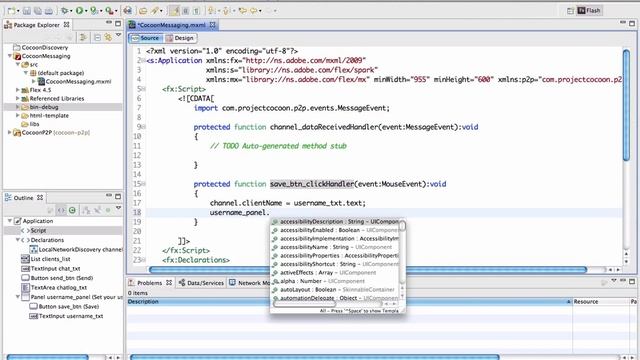Viewport: 640px width, 360px height.
Task: Close the CocoonMessaging.mxml editor tab
Action: [213, 25]
